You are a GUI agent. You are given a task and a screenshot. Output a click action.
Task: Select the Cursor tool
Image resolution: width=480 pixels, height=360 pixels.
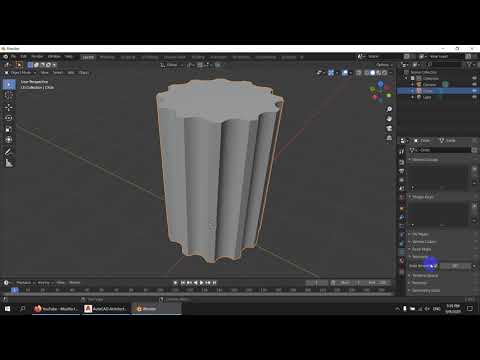9,96
